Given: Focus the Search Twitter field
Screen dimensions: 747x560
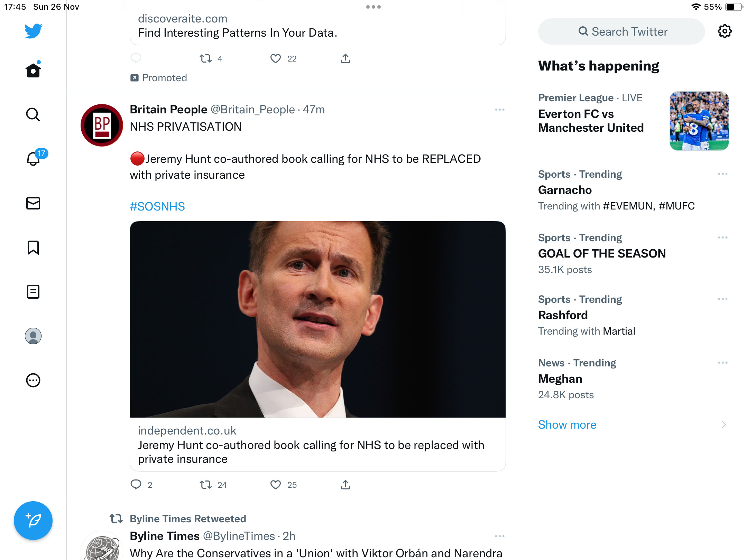Looking at the screenshot, I should click(621, 31).
